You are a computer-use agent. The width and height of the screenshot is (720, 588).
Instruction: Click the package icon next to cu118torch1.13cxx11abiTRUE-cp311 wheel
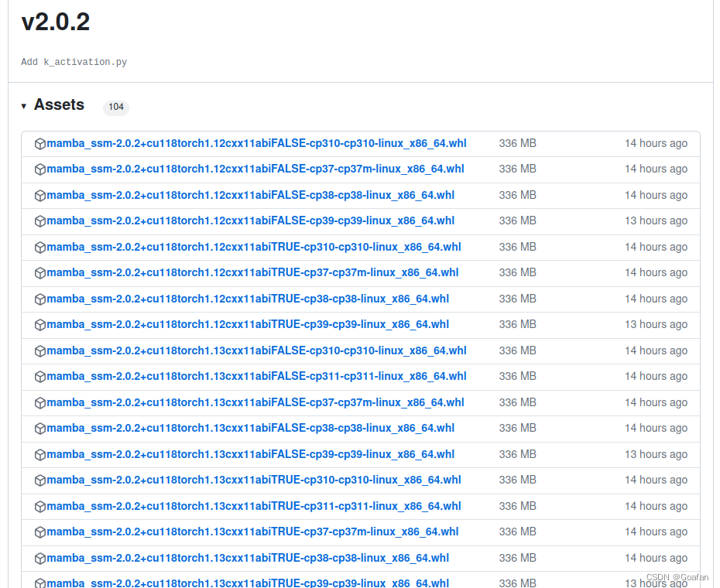click(39, 506)
